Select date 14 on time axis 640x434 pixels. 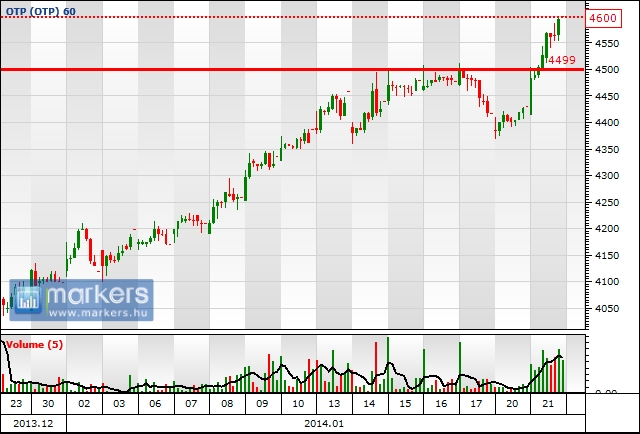(x=369, y=404)
